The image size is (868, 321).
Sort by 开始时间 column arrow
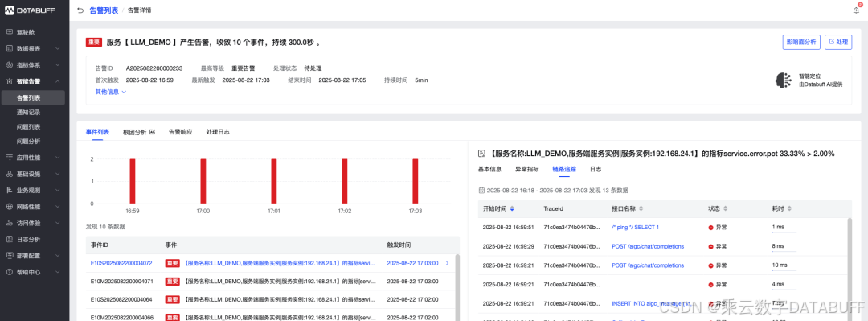[x=512, y=209]
